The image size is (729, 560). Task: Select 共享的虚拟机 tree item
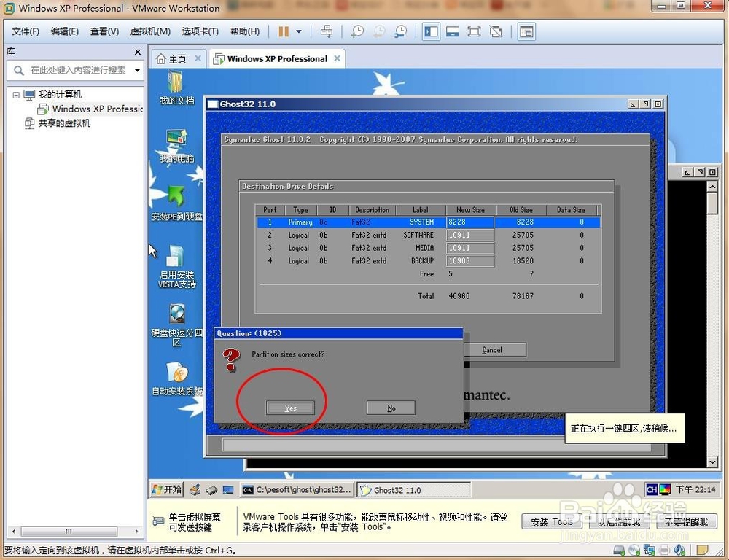(x=64, y=123)
